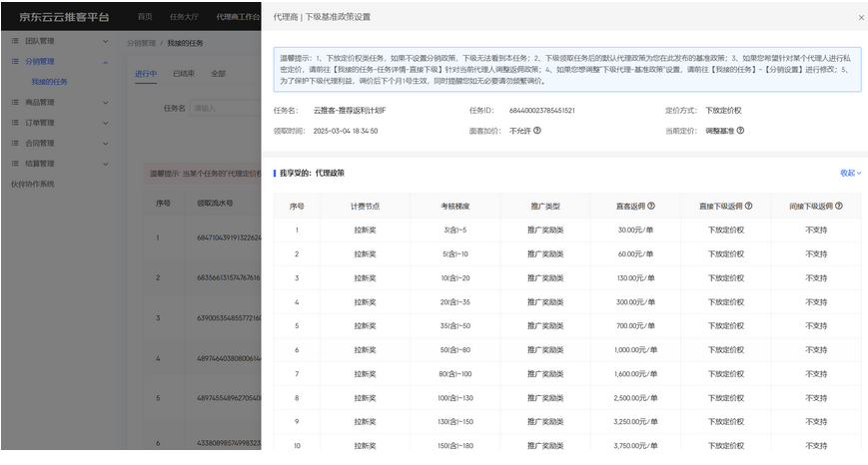868x465 pixels.
Task: Expand the 结算管理 chevron
Action: 105,165
